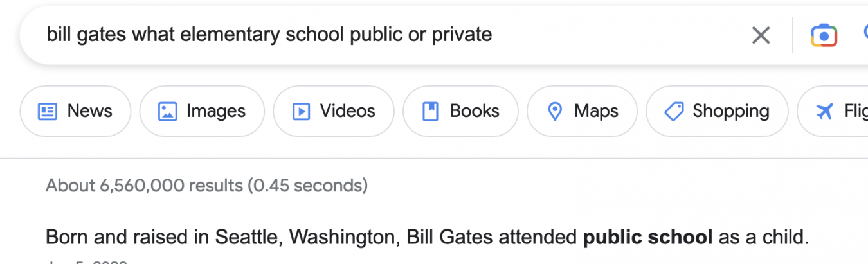Viewport: 868px width, 264px height.
Task: Click the bold "public school" snippet text
Action: pyautogui.click(x=647, y=238)
